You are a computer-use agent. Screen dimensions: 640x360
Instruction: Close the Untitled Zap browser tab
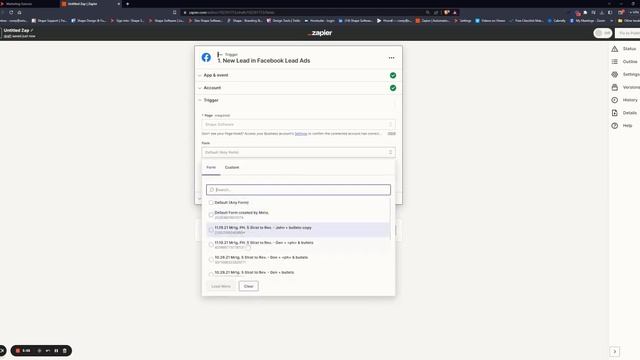point(119,4)
